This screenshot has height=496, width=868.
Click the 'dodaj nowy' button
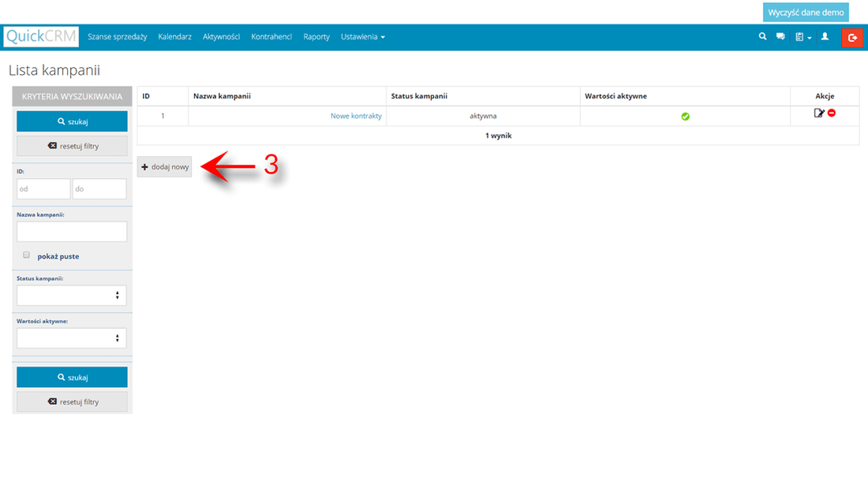click(x=165, y=166)
